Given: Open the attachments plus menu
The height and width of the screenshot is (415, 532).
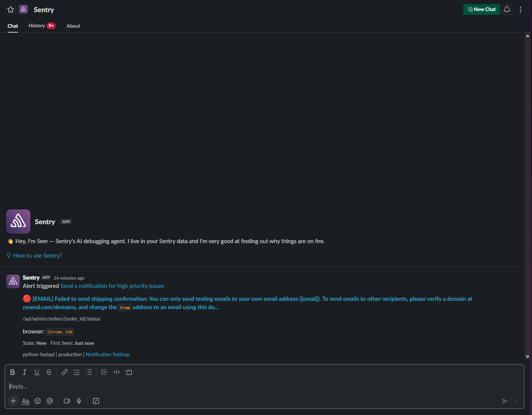Looking at the screenshot, I should click(x=13, y=401).
